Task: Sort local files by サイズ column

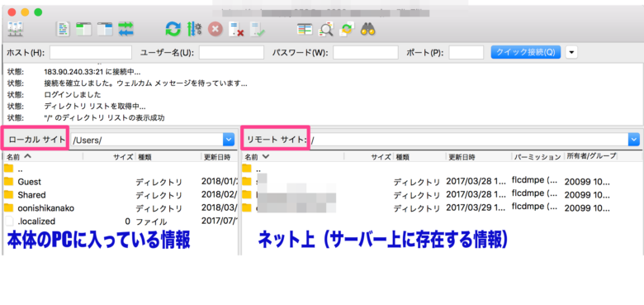Action: (x=109, y=156)
